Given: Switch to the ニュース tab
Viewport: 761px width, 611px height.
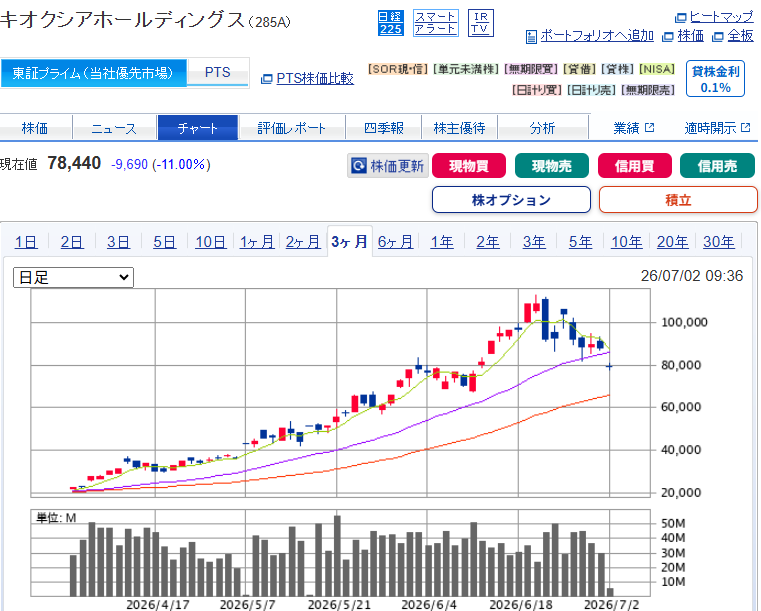Looking at the screenshot, I should coord(115,128).
